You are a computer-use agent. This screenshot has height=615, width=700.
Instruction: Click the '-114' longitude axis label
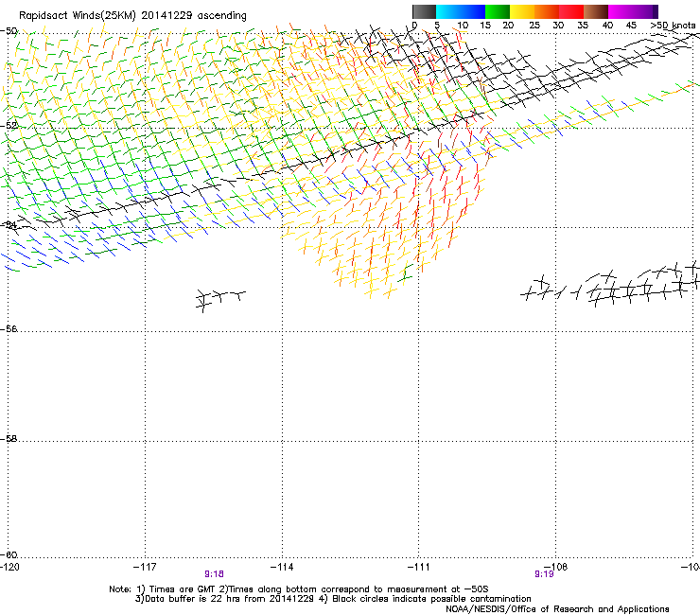click(x=282, y=567)
